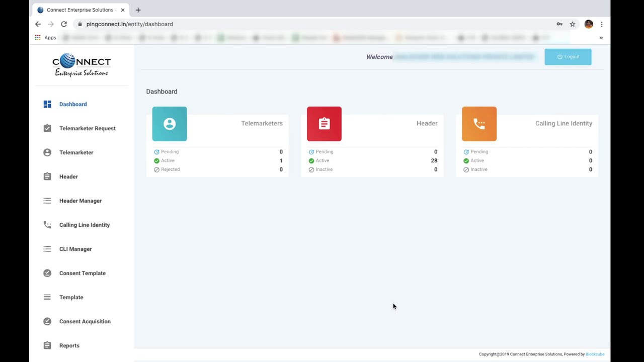
Task: Open Consent Acquisition from the sidebar
Action: (85, 321)
